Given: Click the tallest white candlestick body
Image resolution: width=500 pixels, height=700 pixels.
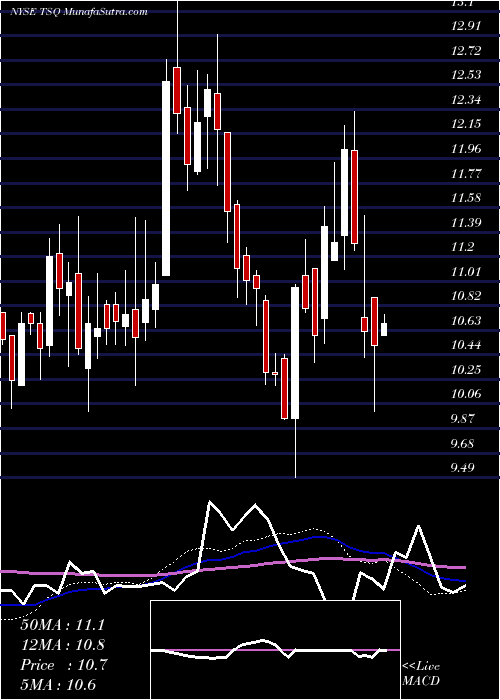Looking at the screenshot, I should coord(166,178).
